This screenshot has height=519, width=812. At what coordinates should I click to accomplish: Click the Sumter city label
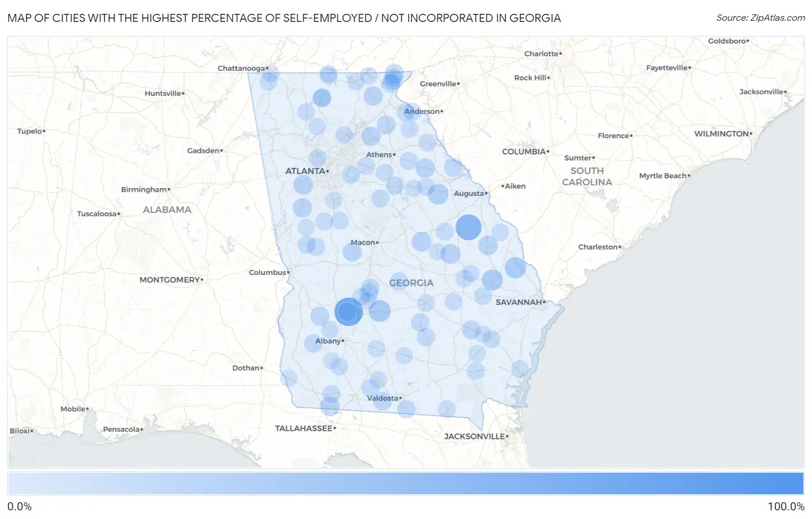click(578, 158)
